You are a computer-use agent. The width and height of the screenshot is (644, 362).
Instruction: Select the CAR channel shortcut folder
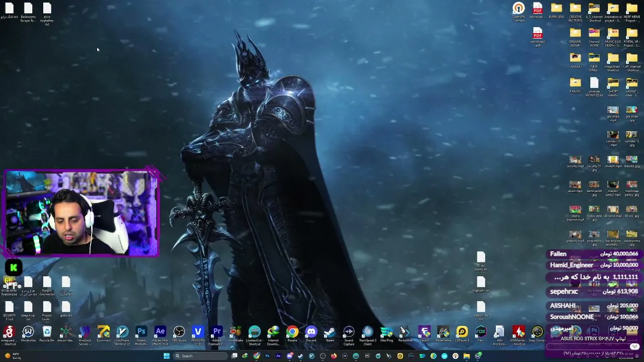(632, 62)
